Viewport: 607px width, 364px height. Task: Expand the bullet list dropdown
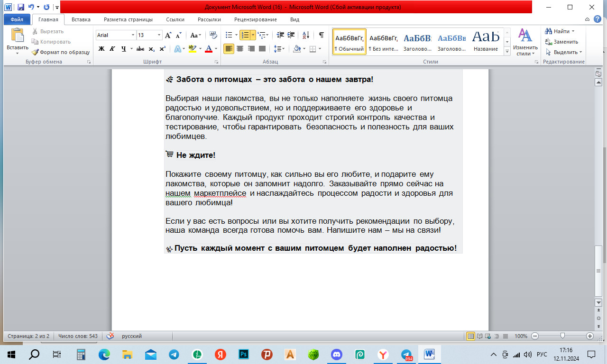point(236,35)
